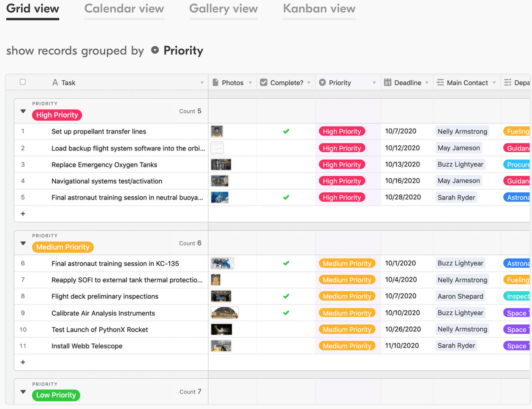Open the Nelly Armstrong contact in row 1
Image resolution: width=532 pixels, height=409 pixels.
pos(462,132)
